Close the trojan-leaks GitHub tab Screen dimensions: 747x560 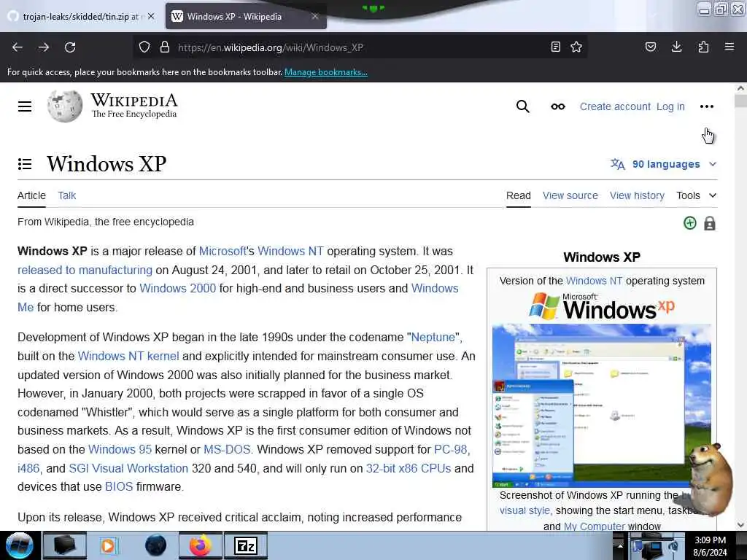[x=151, y=16]
